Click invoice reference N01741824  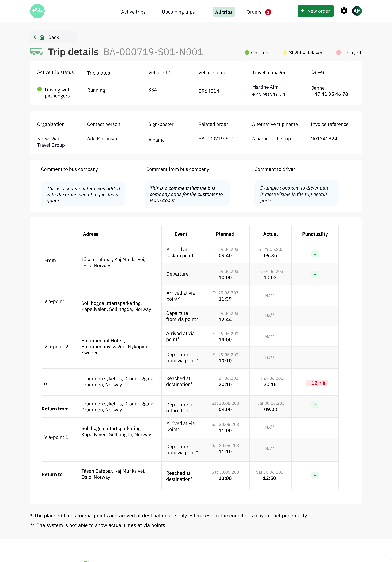pyautogui.click(x=324, y=139)
